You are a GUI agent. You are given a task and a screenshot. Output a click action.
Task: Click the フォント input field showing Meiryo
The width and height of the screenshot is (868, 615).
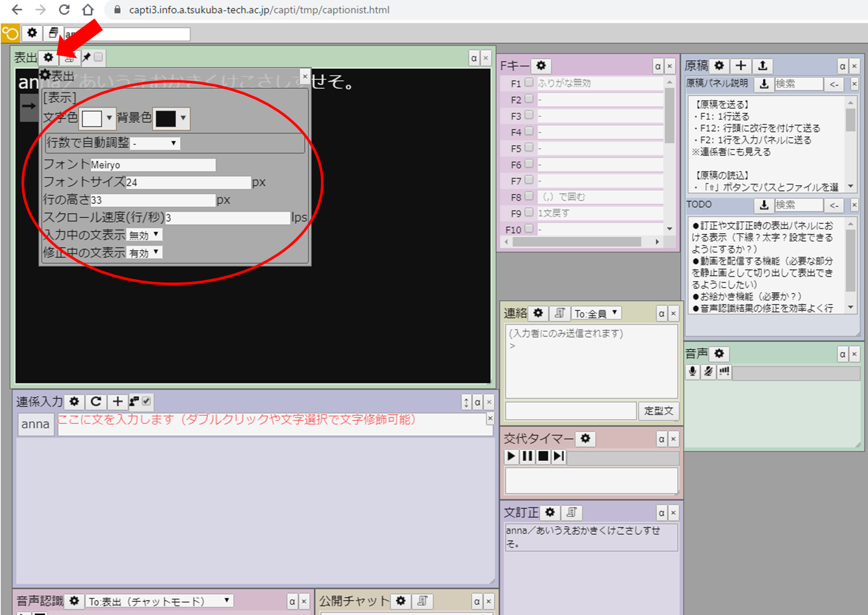[x=153, y=165]
